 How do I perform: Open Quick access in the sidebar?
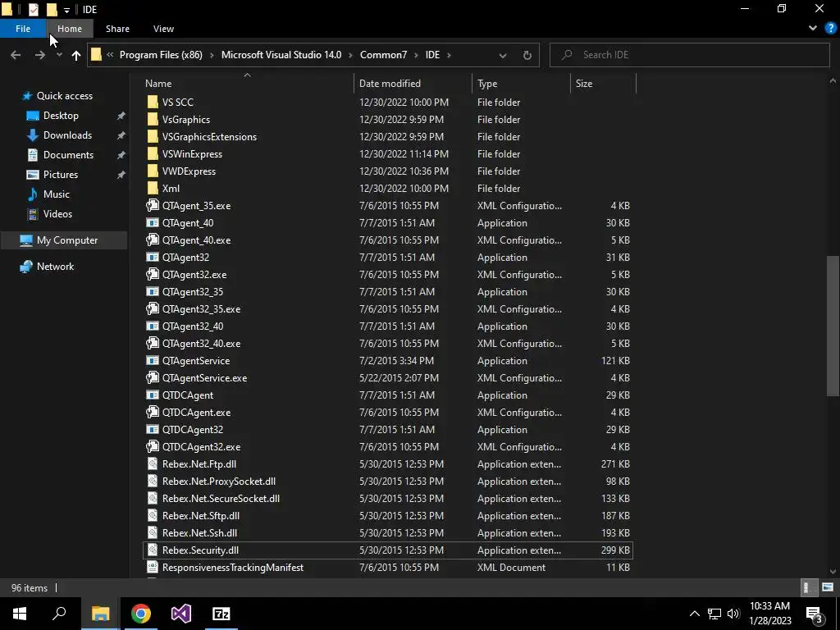[64, 96]
